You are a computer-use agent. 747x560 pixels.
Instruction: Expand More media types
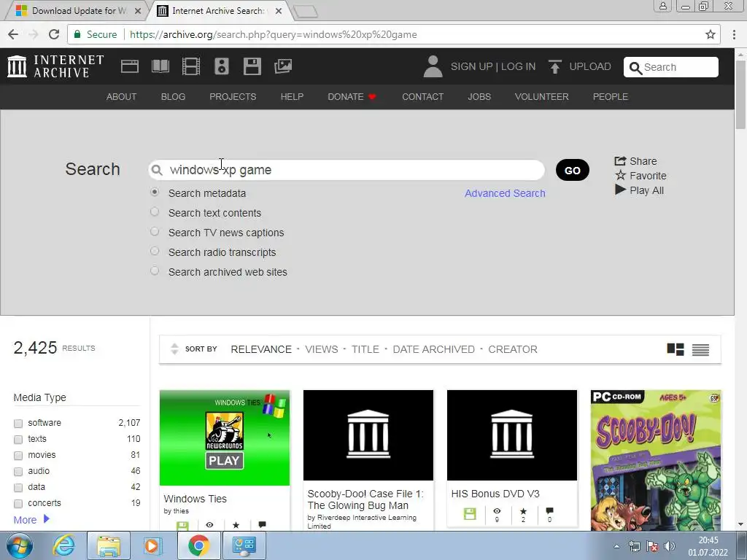pos(31,519)
